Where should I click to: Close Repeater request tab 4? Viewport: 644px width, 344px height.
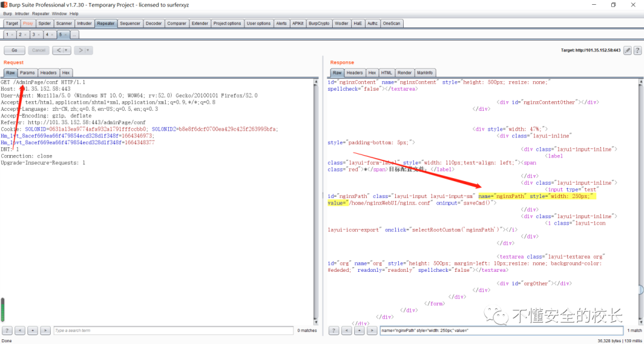click(52, 35)
